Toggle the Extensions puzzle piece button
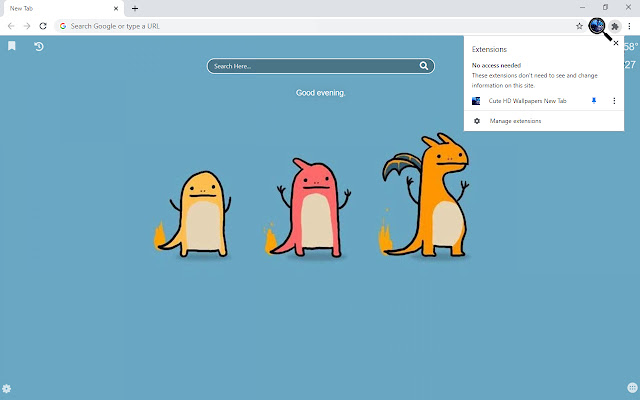This screenshot has height=400, width=640. pyautogui.click(x=615, y=26)
